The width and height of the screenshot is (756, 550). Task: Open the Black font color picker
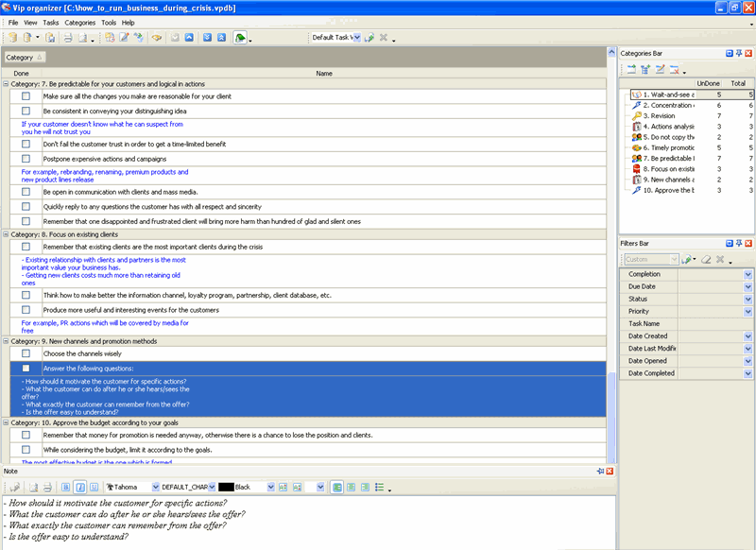270,488
